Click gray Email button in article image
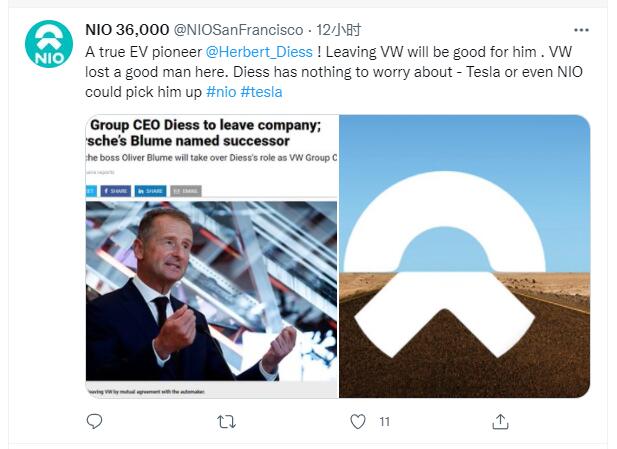 point(185,190)
